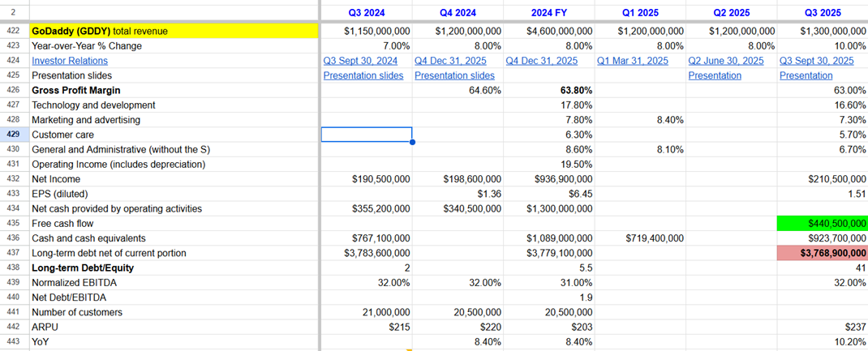Select the 5.5 Debt/Equity cell
This screenshot has height=351, width=868.
pyautogui.click(x=549, y=268)
